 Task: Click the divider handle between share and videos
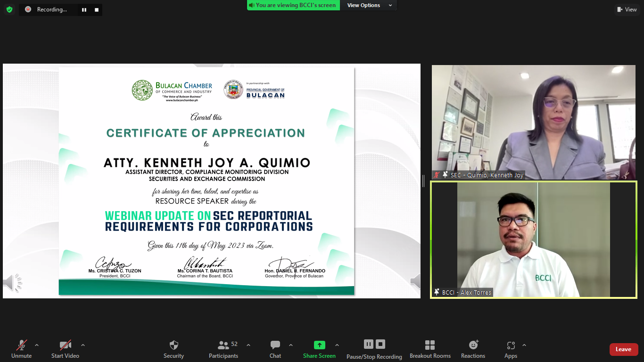point(423,181)
